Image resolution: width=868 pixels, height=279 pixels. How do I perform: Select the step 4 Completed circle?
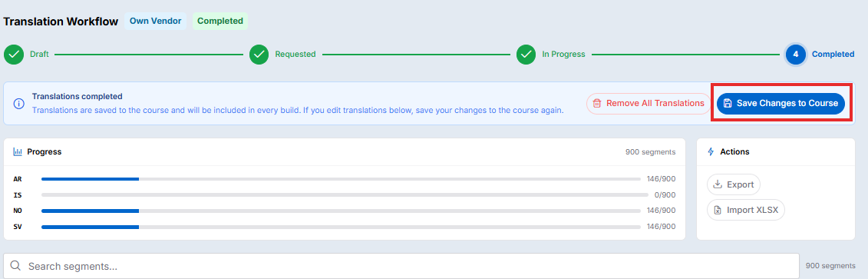point(796,55)
